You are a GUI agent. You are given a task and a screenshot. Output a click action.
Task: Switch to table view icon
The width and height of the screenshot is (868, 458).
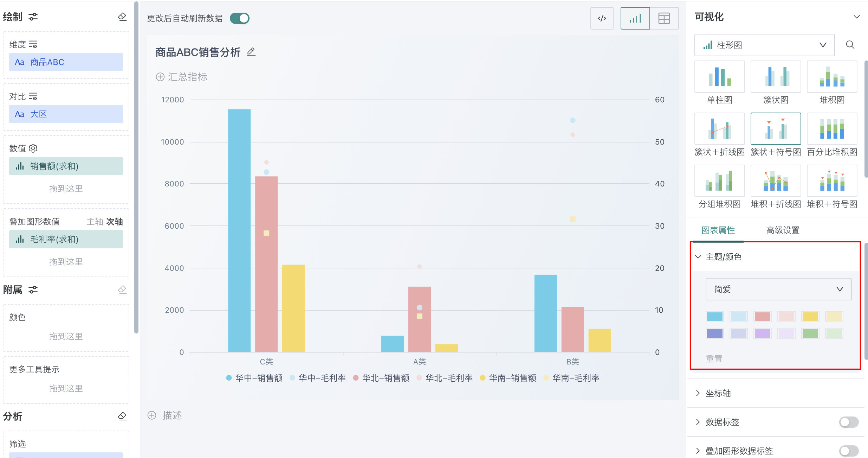[x=664, y=18]
